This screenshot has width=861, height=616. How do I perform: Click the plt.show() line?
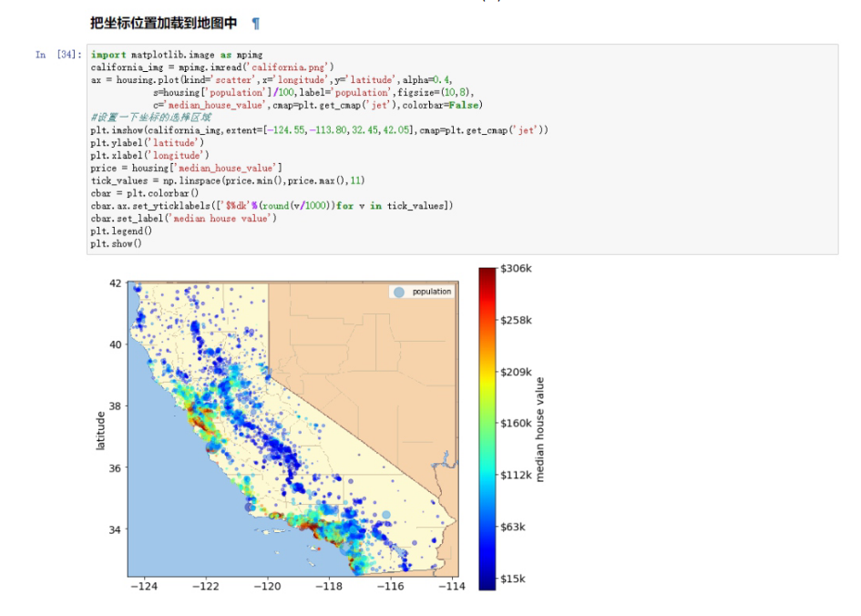coord(117,244)
